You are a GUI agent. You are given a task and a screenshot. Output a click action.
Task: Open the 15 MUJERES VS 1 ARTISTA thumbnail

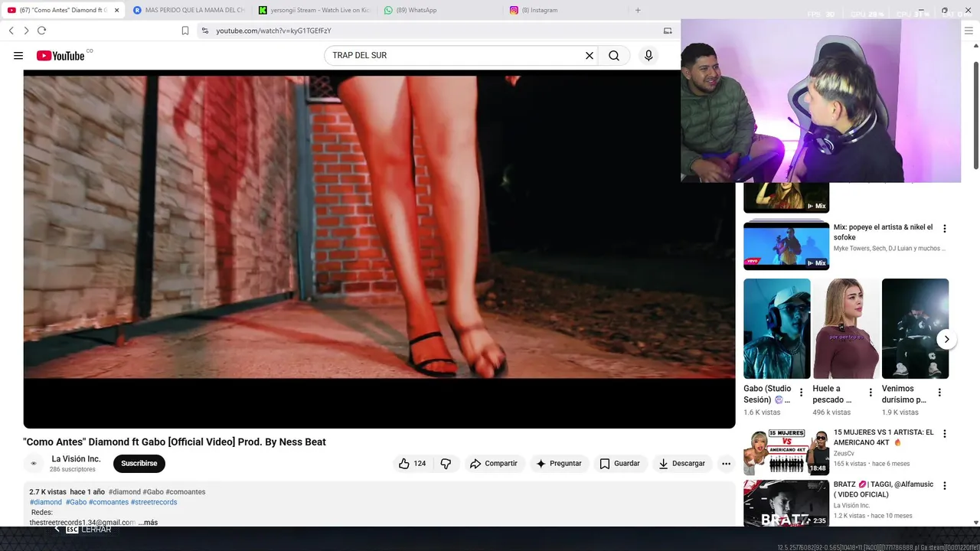coord(786,452)
